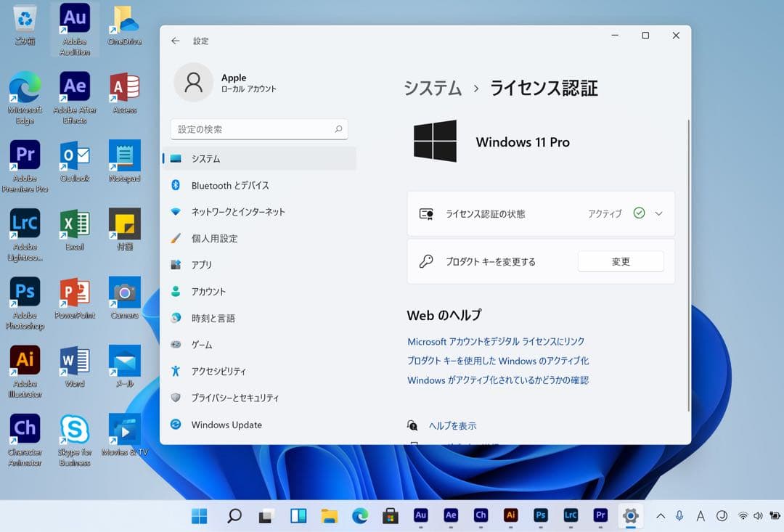Open the Microsoft アカウント digital license link

[496, 341]
